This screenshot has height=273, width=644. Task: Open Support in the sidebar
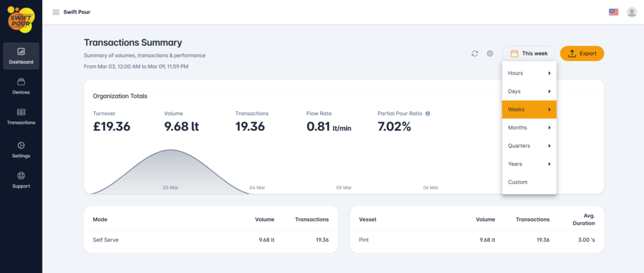tap(21, 180)
